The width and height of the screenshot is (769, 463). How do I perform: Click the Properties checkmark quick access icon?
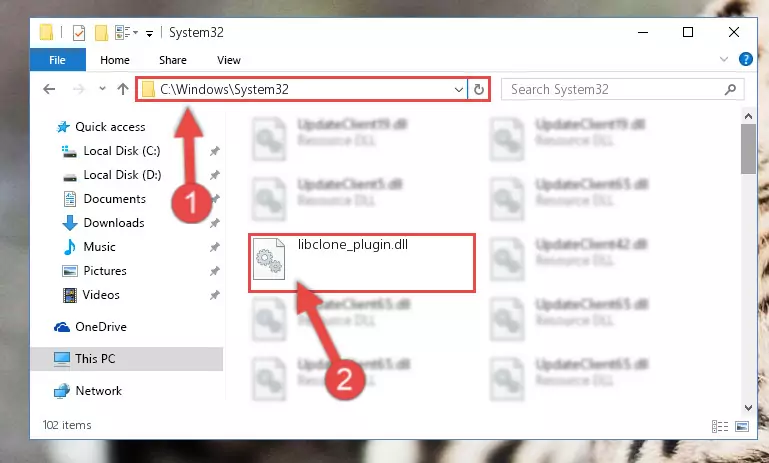(79, 33)
